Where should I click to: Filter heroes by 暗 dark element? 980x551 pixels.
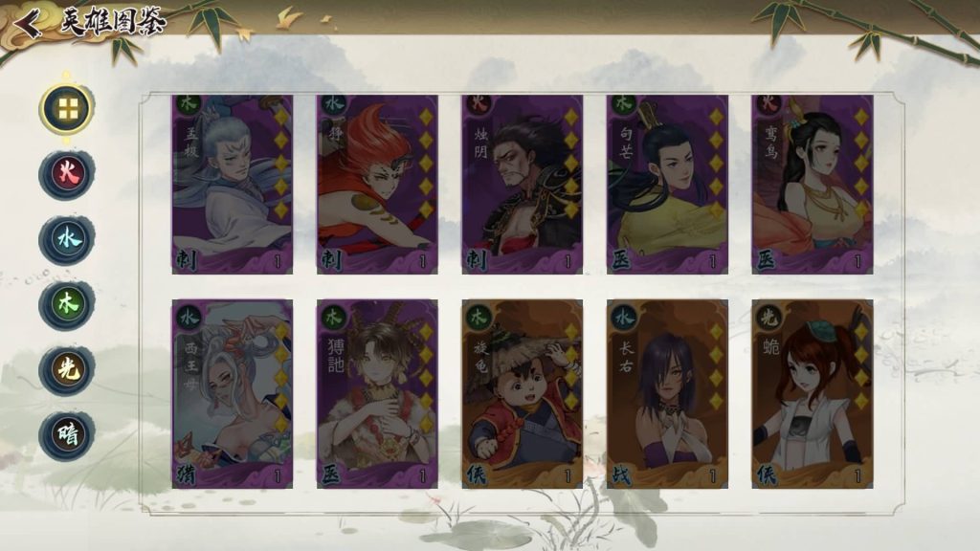point(67,435)
